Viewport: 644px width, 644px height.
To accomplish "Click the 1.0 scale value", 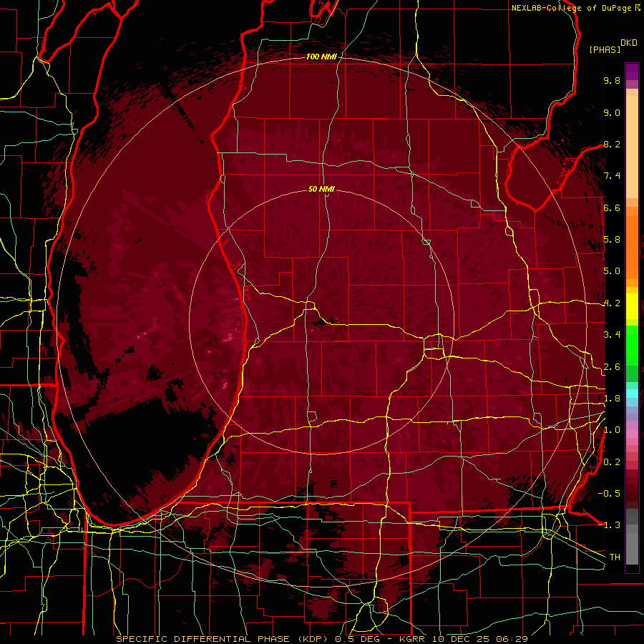I will [612, 430].
